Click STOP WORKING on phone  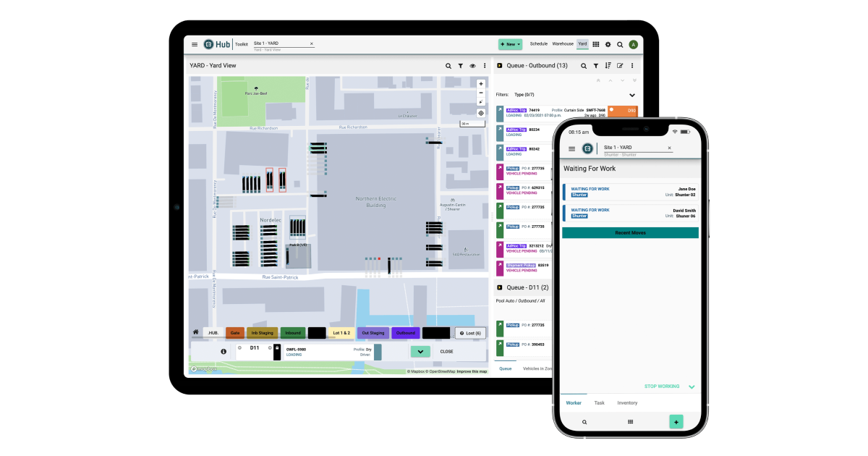(x=662, y=387)
